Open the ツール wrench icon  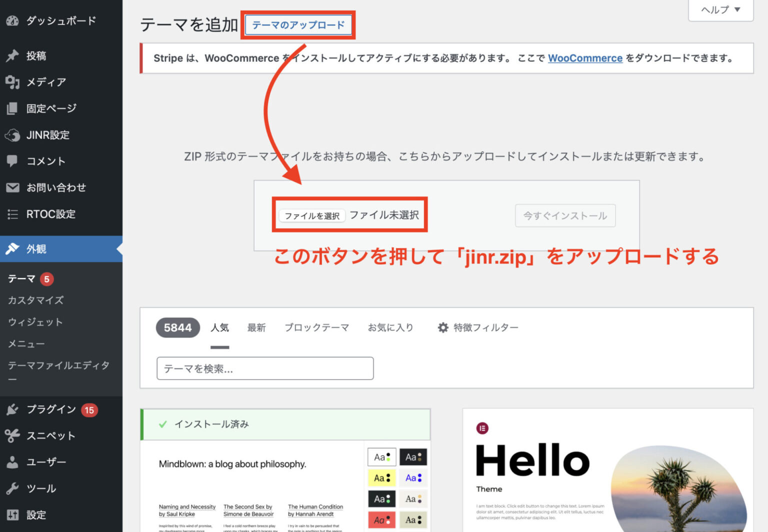[x=12, y=488]
